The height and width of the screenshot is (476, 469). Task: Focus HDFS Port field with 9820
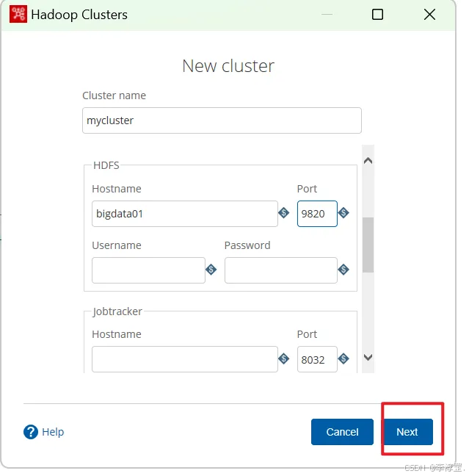pyautogui.click(x=317, y=214)
